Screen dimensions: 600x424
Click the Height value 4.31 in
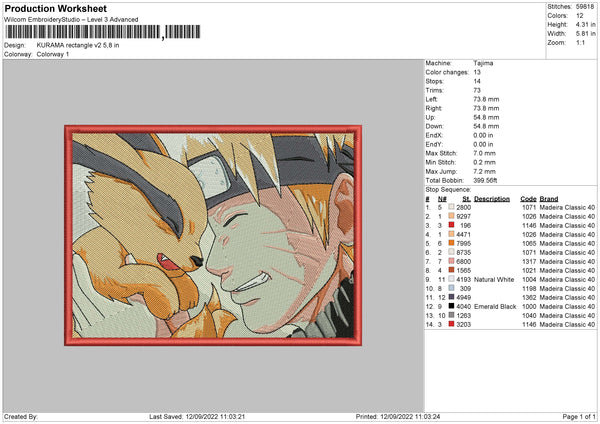tap(585, 24)
